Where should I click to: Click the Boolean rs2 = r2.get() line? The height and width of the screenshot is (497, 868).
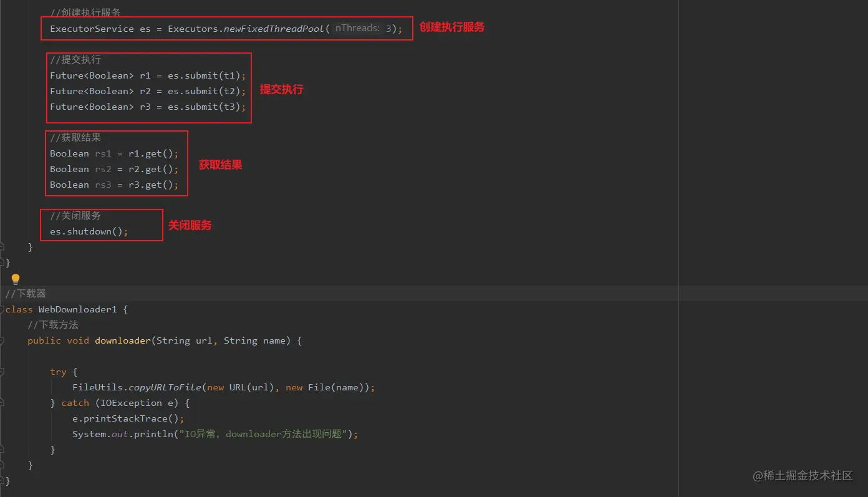pyautogui.click(x=114, y=169)
